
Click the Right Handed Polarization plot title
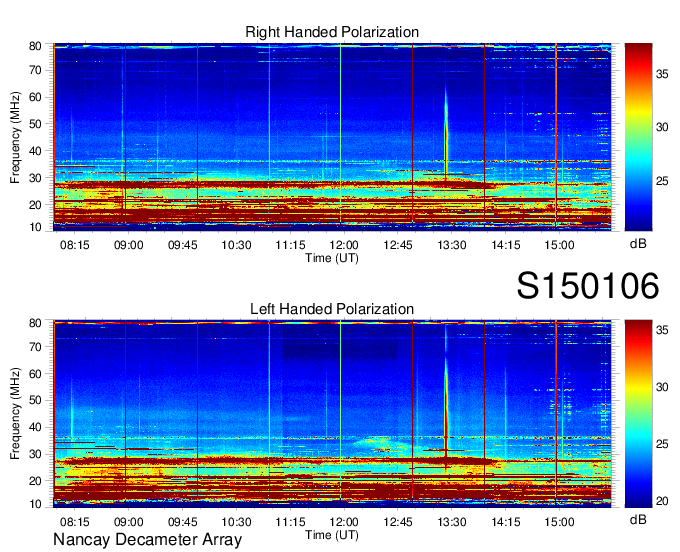[332, 32]
